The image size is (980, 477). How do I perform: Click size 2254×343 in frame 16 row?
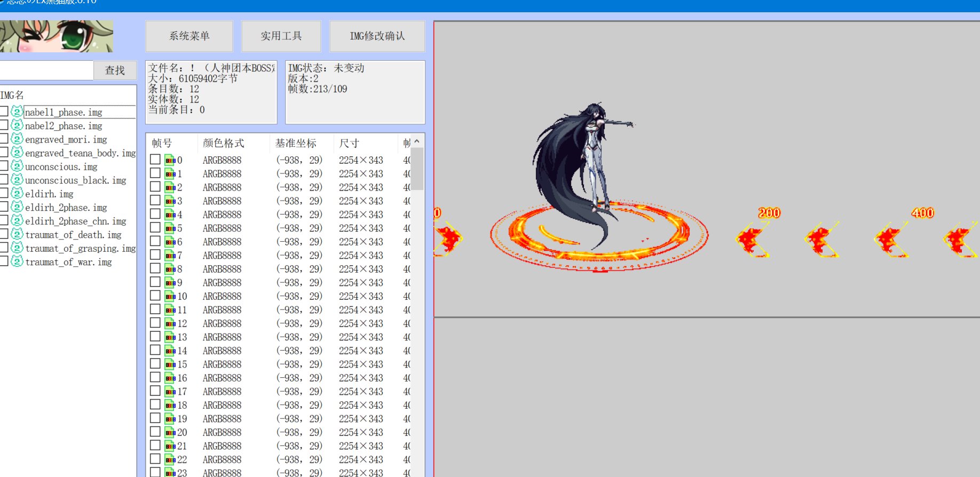tap(361, 378)
